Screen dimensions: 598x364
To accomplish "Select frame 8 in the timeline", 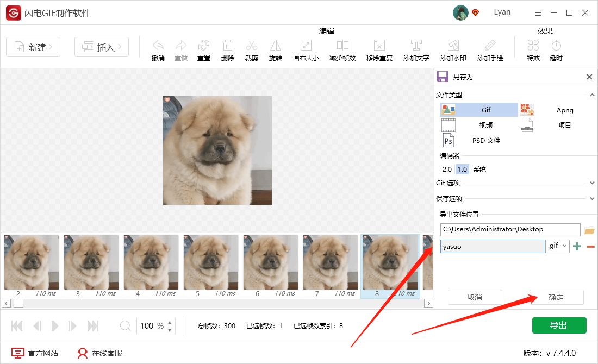I will [390, 263].
